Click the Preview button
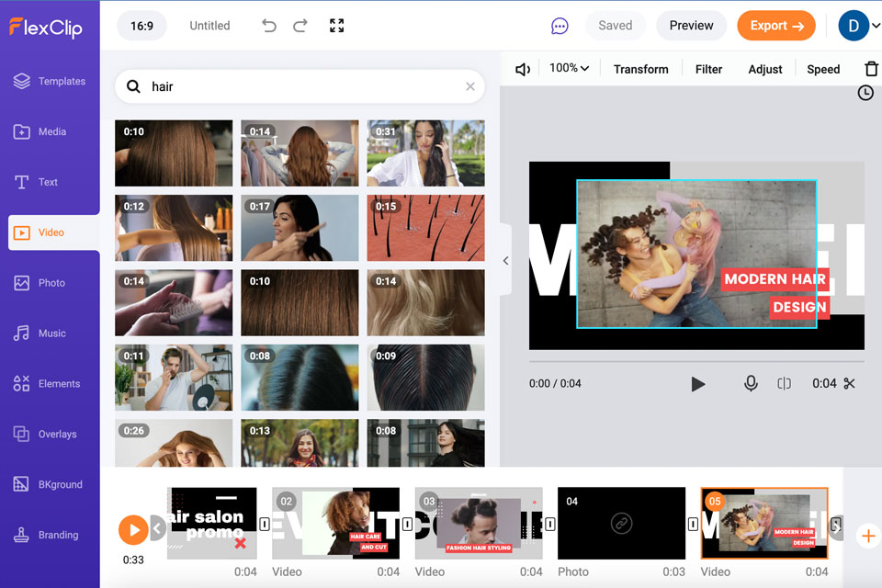882x588 pixels. tap(691, 26)
